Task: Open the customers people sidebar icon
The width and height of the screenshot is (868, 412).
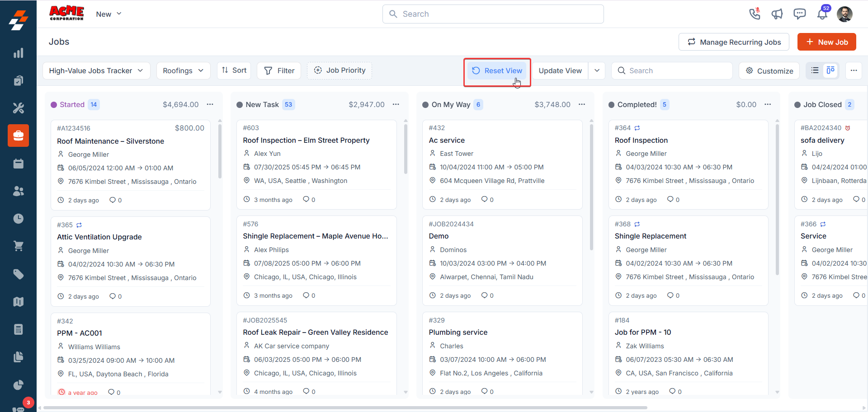Action: (18, 191)
